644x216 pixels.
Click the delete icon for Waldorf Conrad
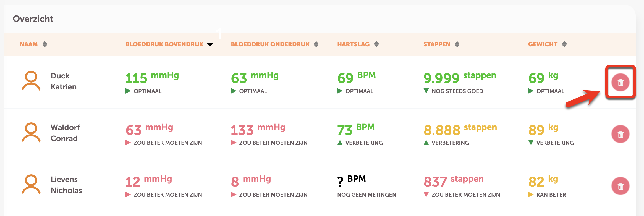click(620, 134)
